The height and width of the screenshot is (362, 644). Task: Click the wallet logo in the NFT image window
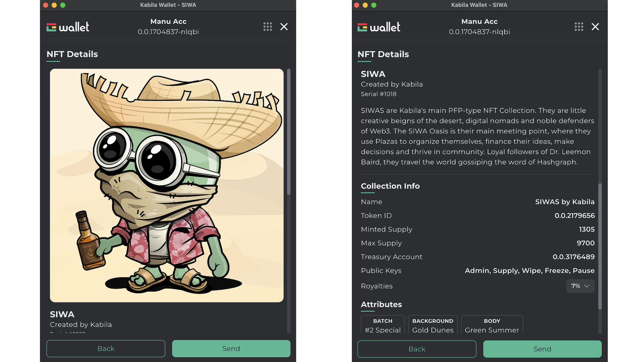click(68, 27)
